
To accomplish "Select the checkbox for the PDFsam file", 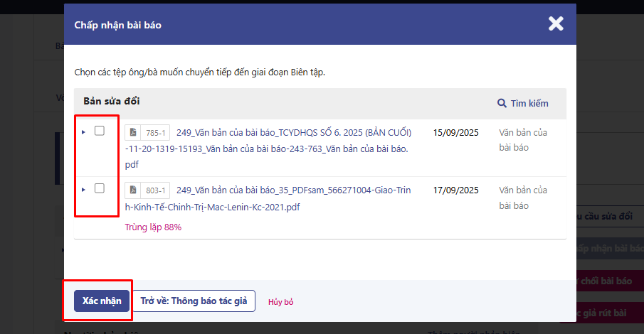I will [100, 188].
